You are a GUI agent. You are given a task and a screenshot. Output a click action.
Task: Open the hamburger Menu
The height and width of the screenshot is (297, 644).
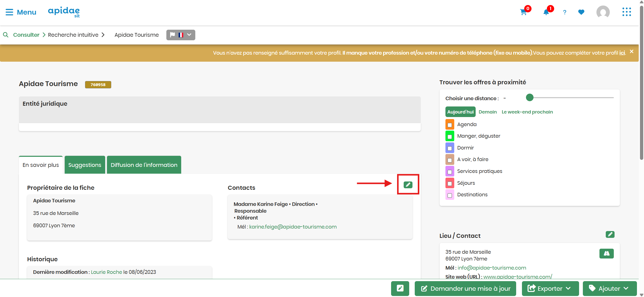[x=21, y=12]
